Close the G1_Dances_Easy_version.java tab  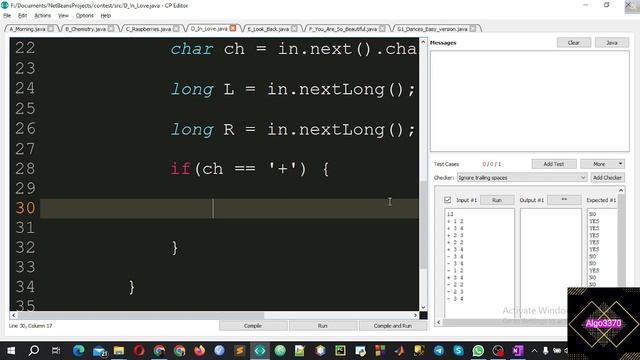pyautogui.click(x=473, y=29)
